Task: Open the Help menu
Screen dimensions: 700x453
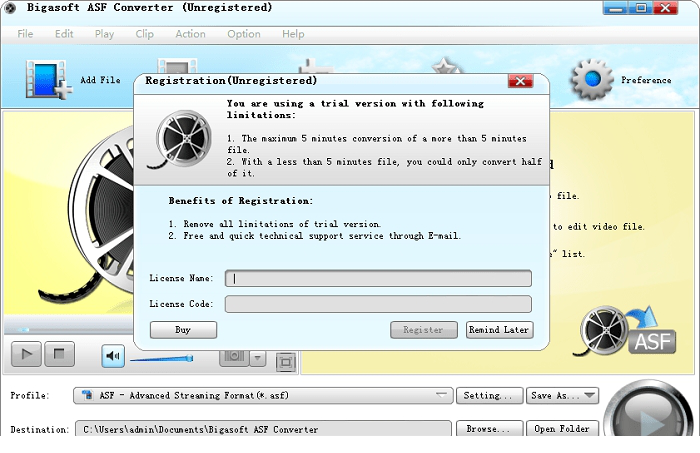Action: [x=293, y=34]
